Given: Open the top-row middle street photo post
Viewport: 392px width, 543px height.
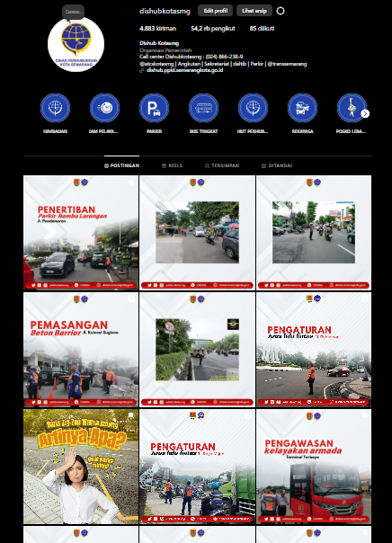Looking at the screenshot, I should (x=198, y=233).
